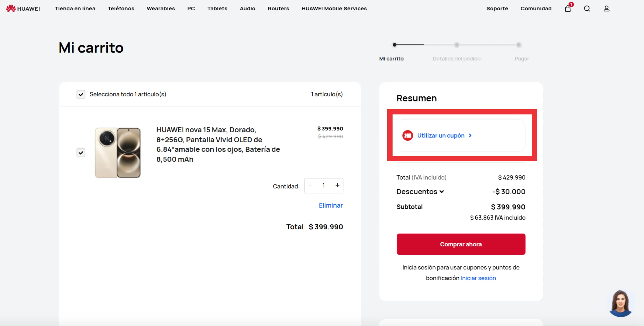Viewport: 644px width, 326px height.
Task: Click the Pagar step dot
Action: click(x=519, y=45)
